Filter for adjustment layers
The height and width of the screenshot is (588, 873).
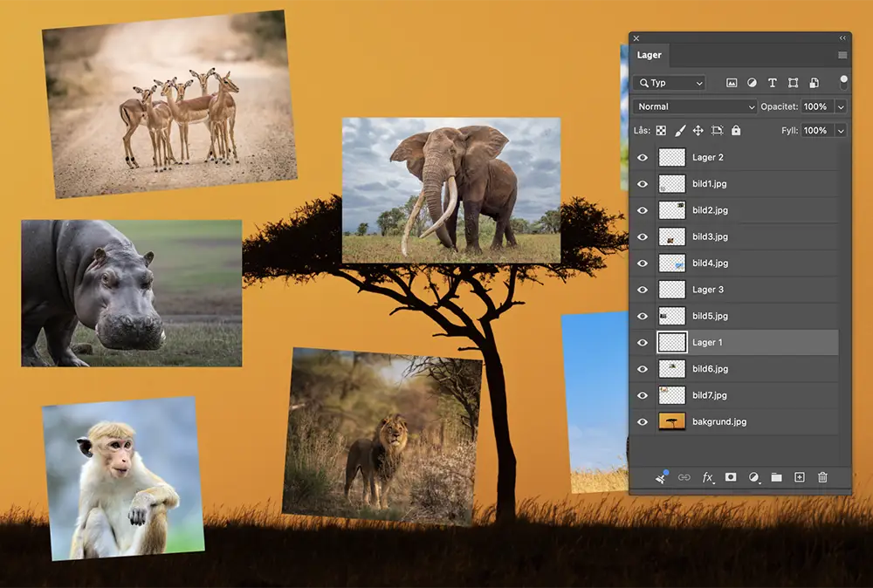click(x=752, y=83)
